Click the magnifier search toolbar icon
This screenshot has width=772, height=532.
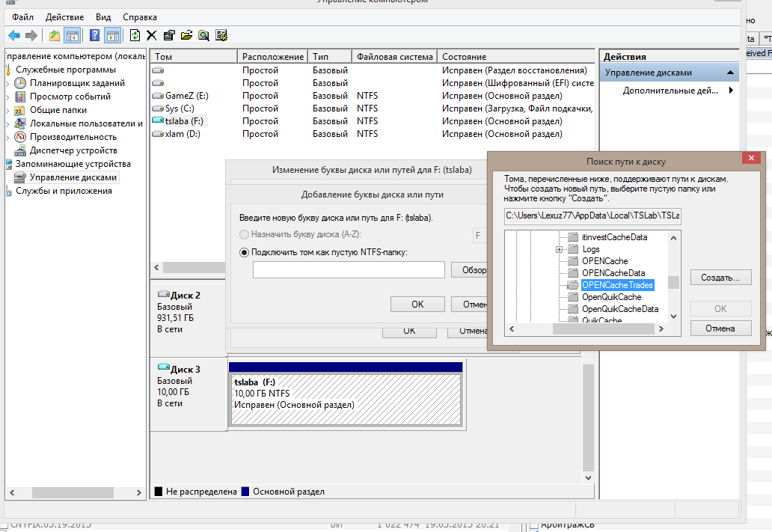click(203, 35)
